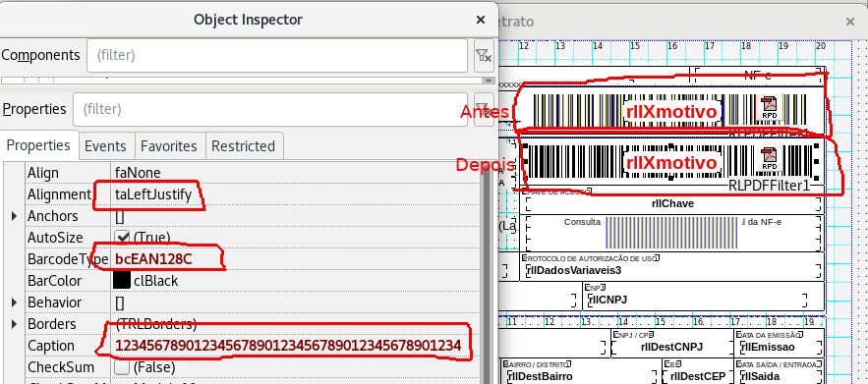The height and width of the screenshot is (384, 868).
Task: Select the rllDadosVariaveis3 label in the report
Action: (573, 271)
